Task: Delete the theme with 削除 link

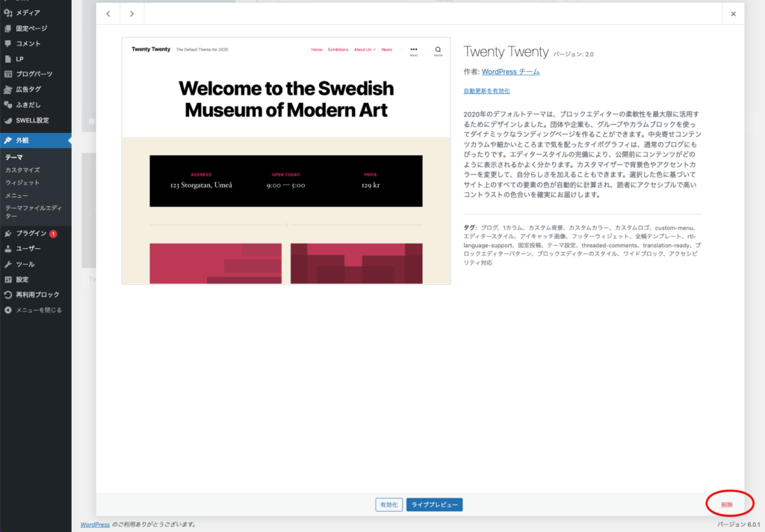Action: coord(727,504)
